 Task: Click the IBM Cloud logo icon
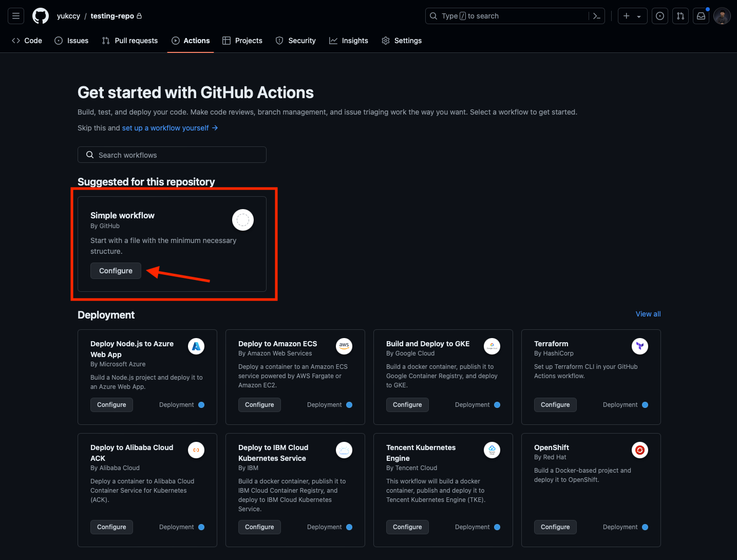coord(344,450)
